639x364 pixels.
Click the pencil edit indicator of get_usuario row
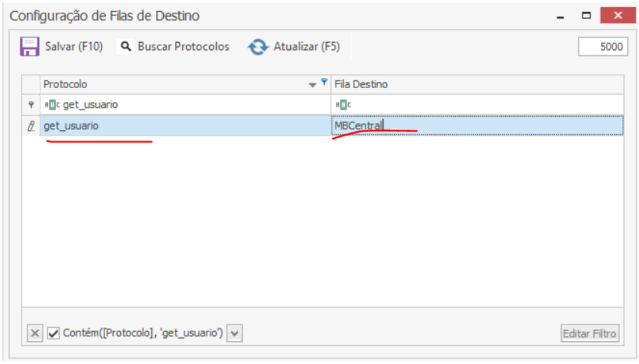pos(31,126)
